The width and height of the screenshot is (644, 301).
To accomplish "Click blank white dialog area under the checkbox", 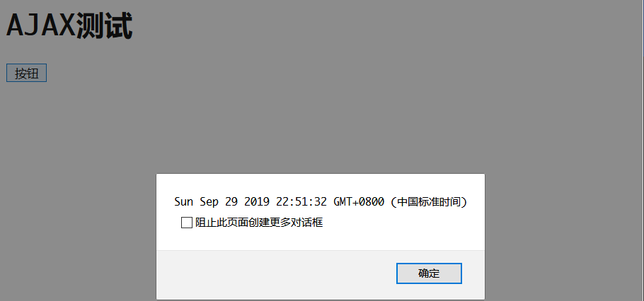I will 321,240.
